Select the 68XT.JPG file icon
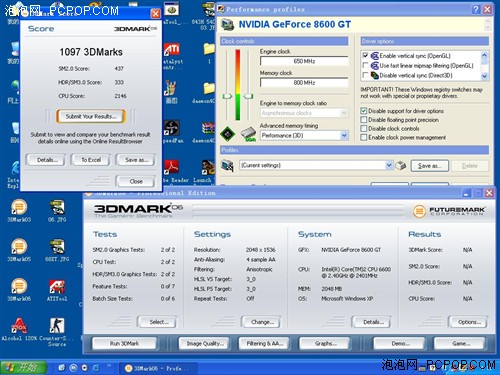This screenshot has width=500, height=375. (x=57, y=250)
